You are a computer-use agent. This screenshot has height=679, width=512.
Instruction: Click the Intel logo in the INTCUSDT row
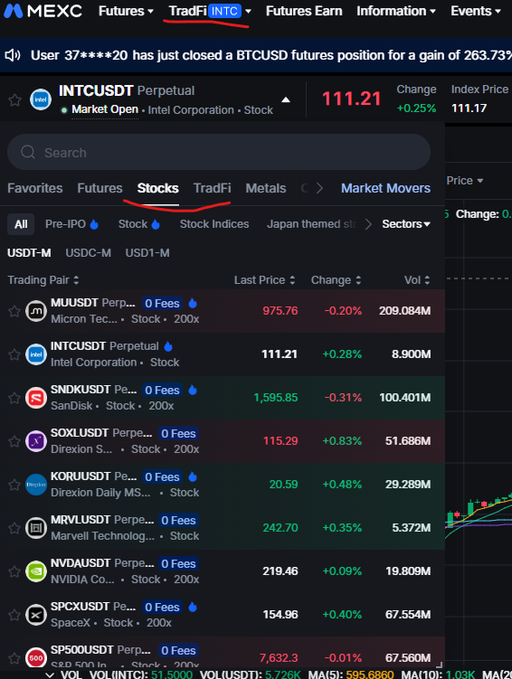[36, 354]
